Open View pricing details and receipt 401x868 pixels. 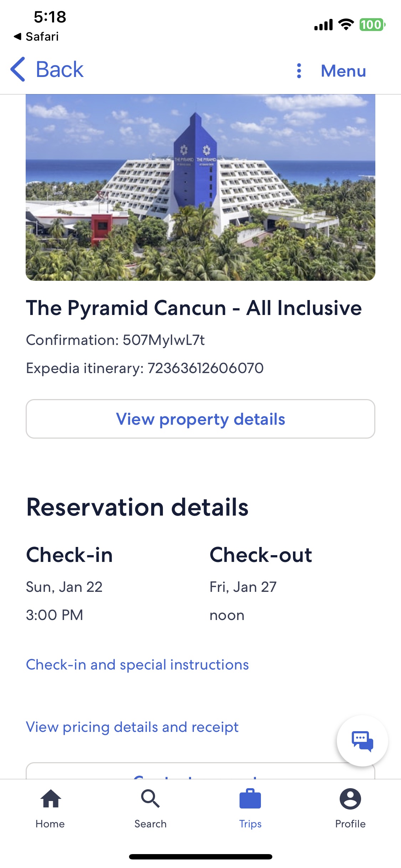tap(132, 727)
